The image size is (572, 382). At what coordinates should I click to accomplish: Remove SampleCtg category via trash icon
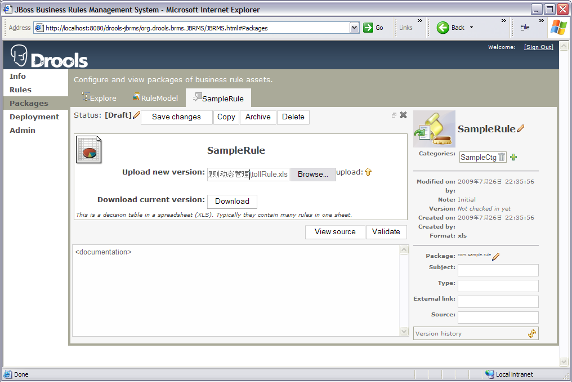coord(502,157)
